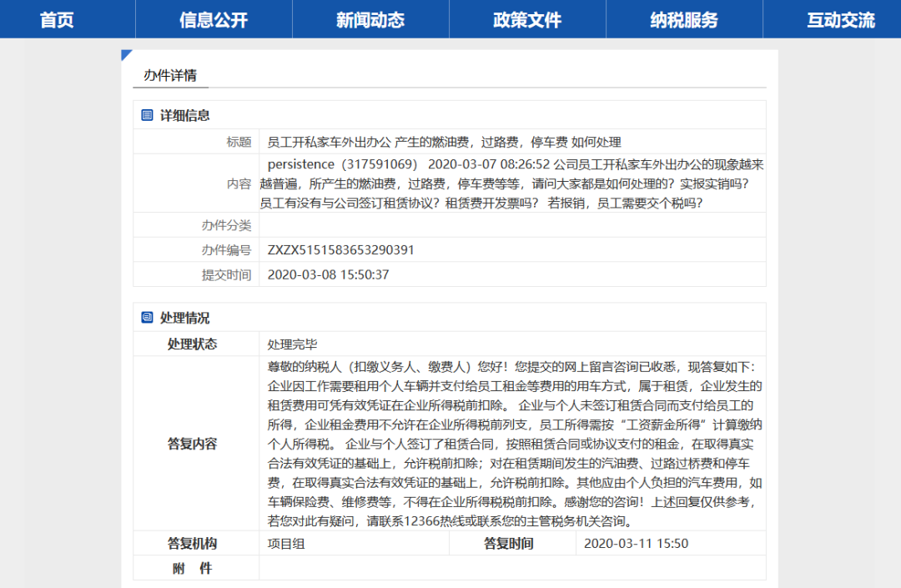The width and height of the screenshot is (901, 588).
Task: Click the 办件分类 label
Action: click(226, 225)
